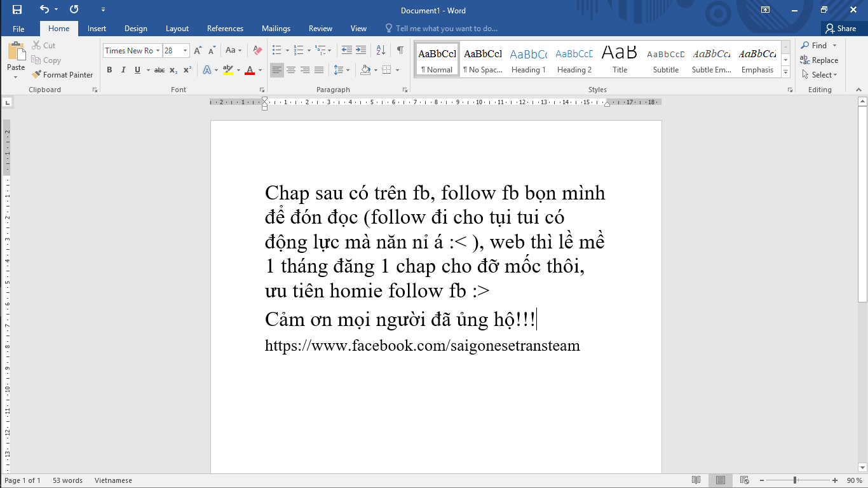Toggle Underline formatting
This screenshot has height=488, width=868.
click(x=137, y=70)
